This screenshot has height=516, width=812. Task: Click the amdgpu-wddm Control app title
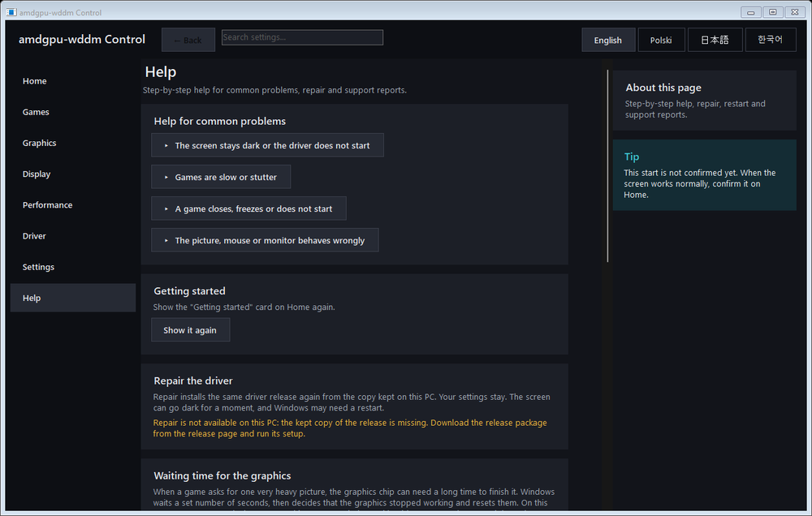tap(82, 39)
